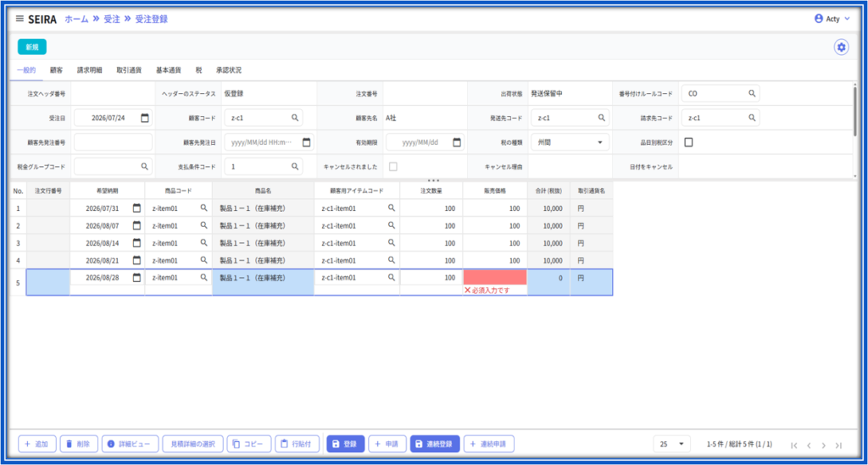Open row 3 希望納期 calendar icon
This screenshot has height=465, width=868.
coord(136,243)
